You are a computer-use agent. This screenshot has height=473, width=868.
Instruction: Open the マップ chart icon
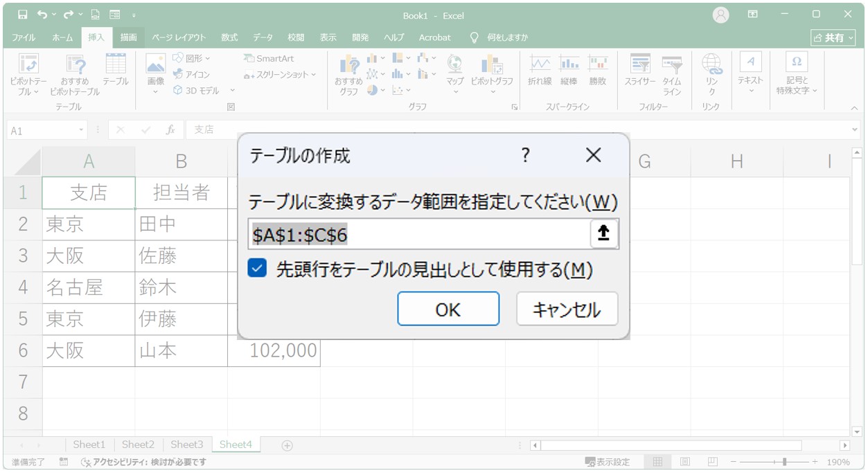coord(454,65)
